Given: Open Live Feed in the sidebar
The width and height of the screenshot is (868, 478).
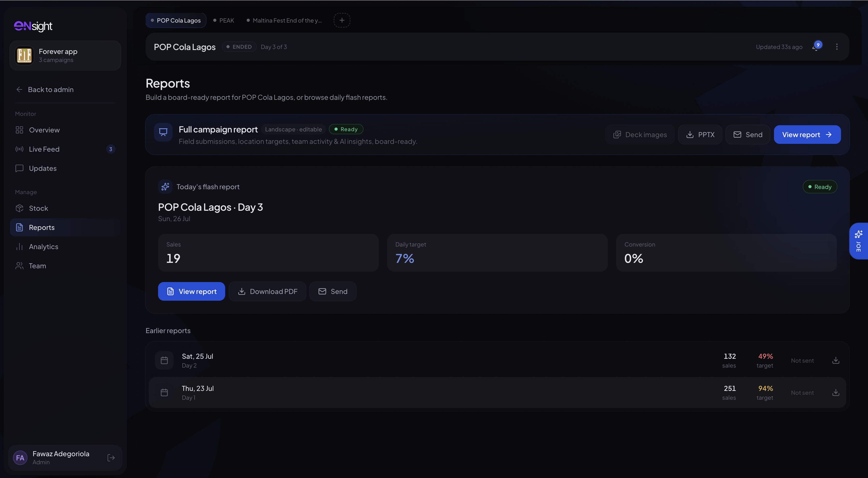Looking at the screenshot, I should 65,149.
